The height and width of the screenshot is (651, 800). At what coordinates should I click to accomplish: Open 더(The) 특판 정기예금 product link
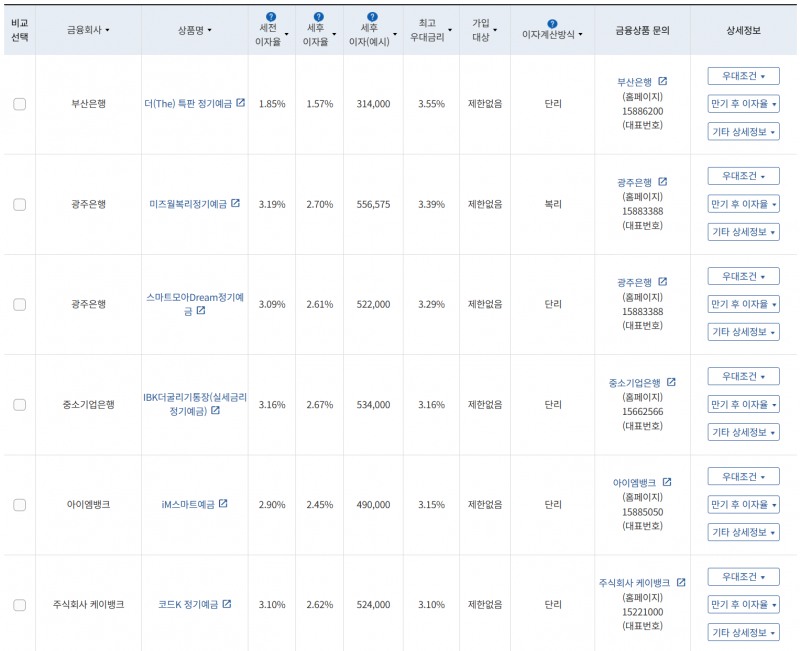(x=188, y=104)
